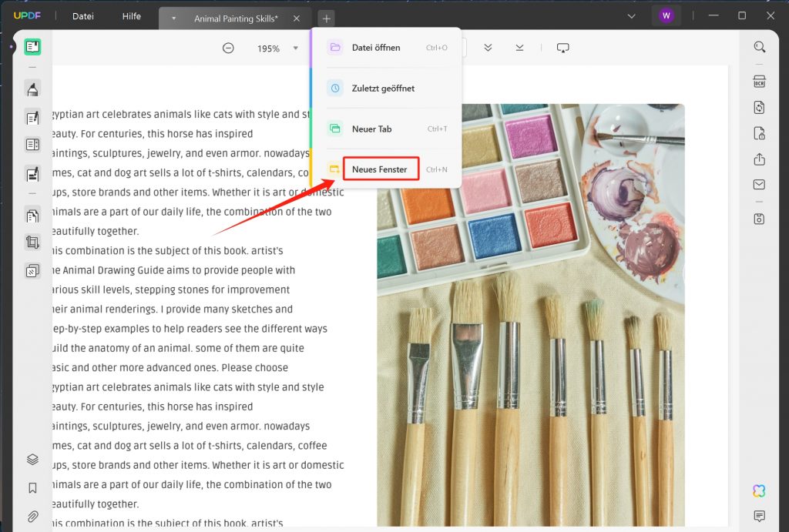789x532 pixels.
Task: Click the Search magnifier icon
Action: pyautogui.click(x=760, y=47)
